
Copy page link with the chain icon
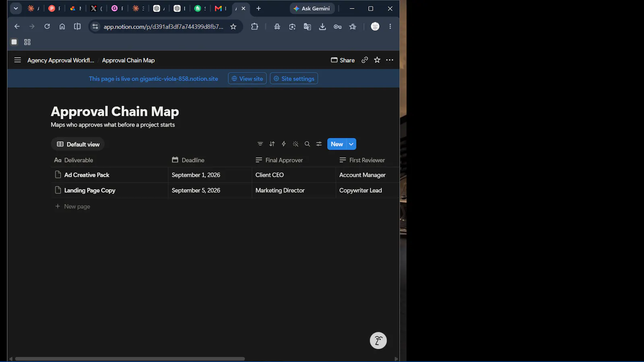point(365,60)
